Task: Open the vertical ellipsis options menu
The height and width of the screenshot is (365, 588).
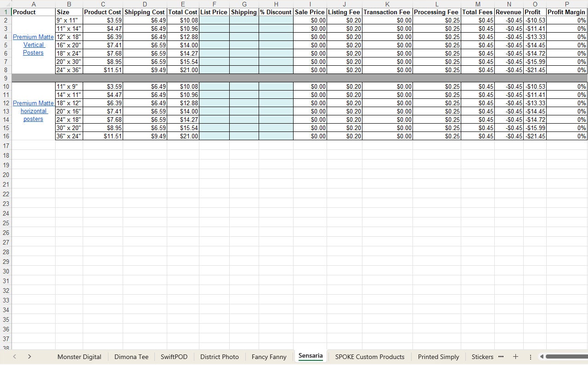Action: coord(531,357)
